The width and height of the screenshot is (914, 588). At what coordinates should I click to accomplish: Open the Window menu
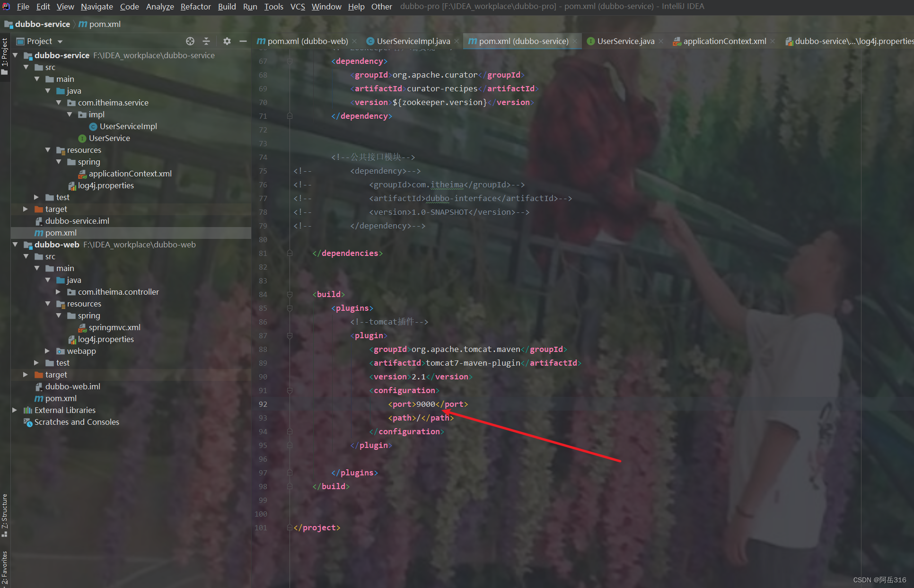pyautogui.click(x=326, y=7)
